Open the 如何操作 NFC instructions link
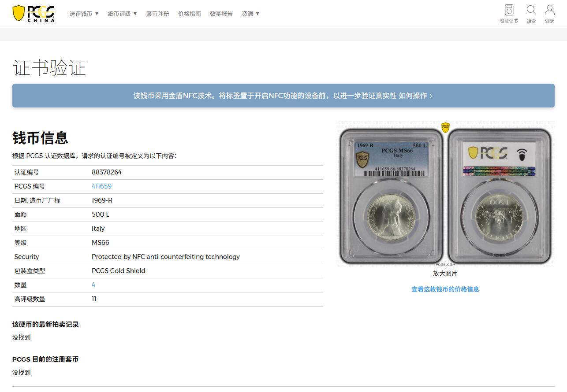 tap(416, 96)
